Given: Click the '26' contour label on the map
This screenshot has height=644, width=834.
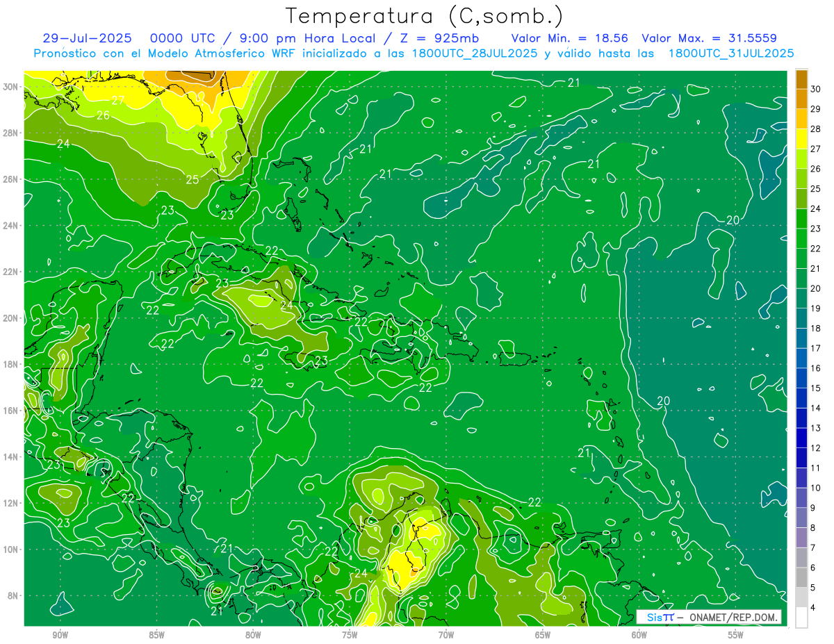Looking at the screenshot, I should tap(103, 115).
